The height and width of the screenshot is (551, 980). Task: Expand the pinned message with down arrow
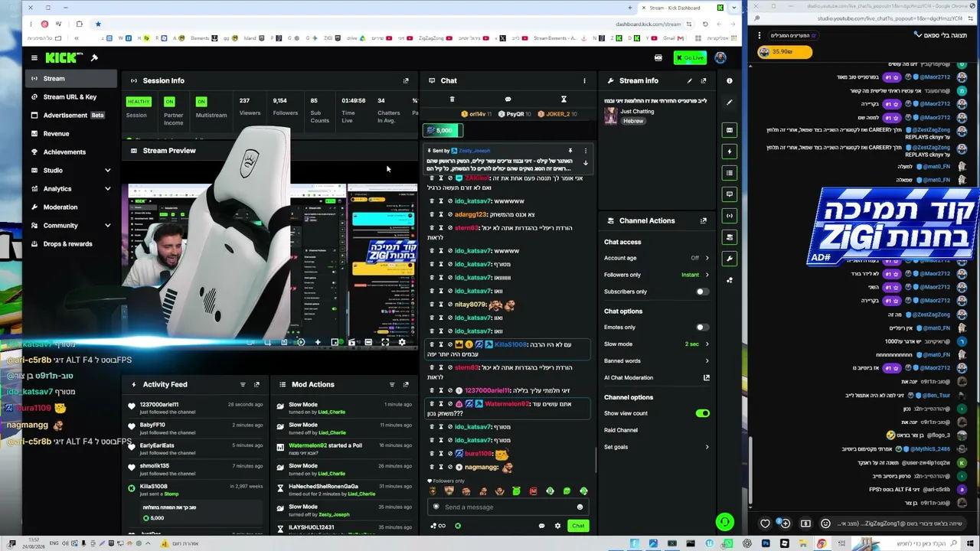click(x=586, y=163)
